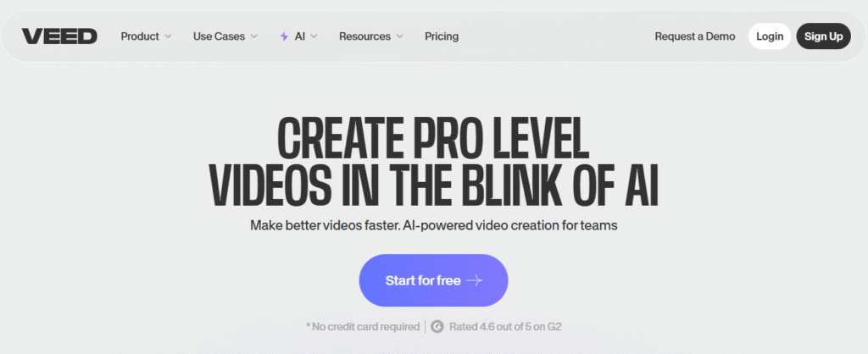Click the No credit card required note
Image resolution: width=868 pixels, height=354 pixels.
coord(363,326)
